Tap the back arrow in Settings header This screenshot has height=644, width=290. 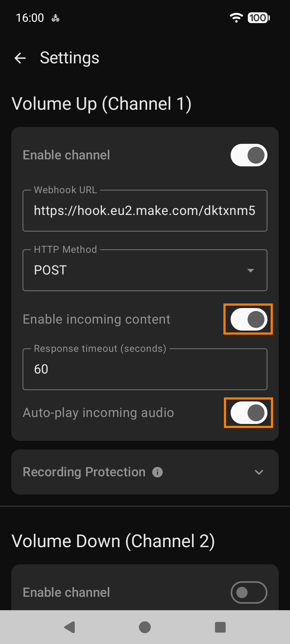[20, 58]
